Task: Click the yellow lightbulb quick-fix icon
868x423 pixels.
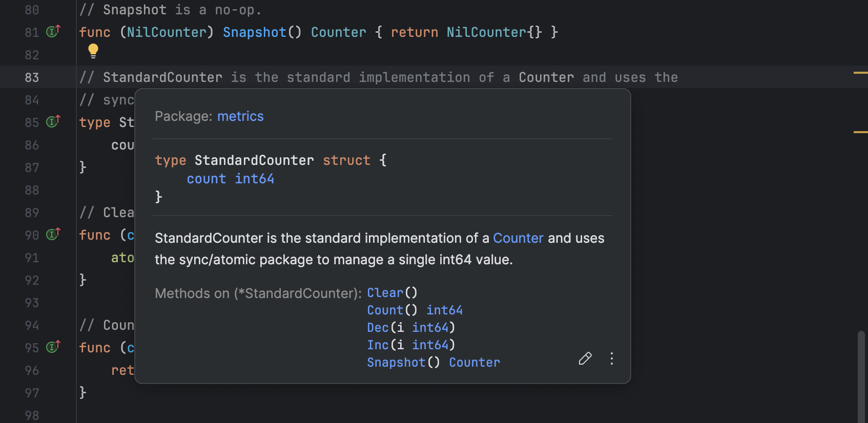Action: pos(93,51)
